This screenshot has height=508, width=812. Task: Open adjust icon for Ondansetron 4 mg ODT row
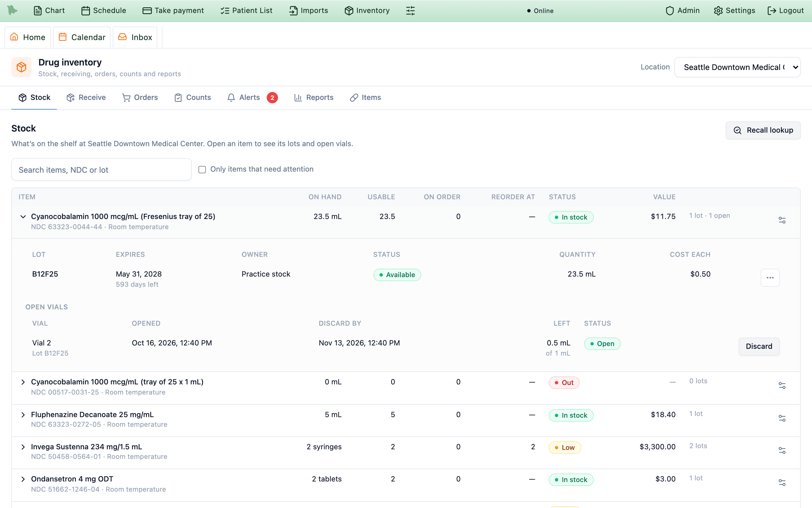point(782,483)
